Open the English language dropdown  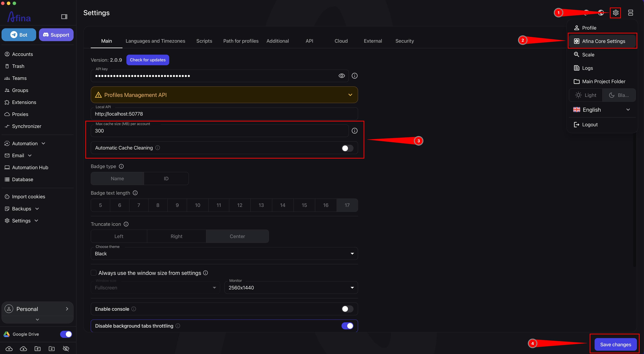click(602, 110)
